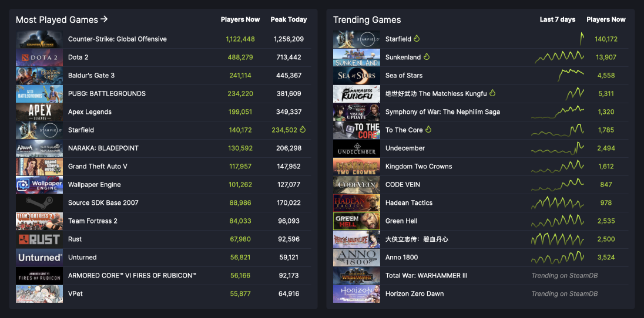Open the Wallpaper Engine thumbnail
The height and width of the screenshot is (318, 644).
point(39,185)
